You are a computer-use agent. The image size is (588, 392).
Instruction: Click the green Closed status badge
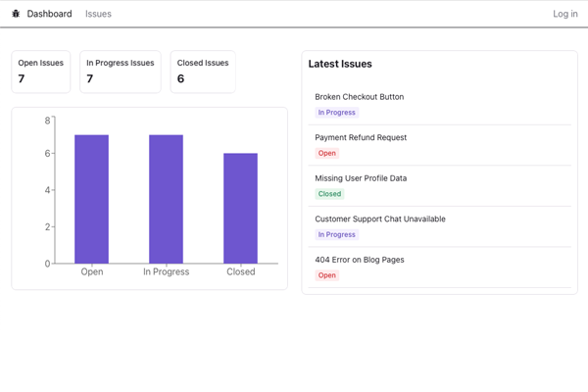click(x=329, y=194)
